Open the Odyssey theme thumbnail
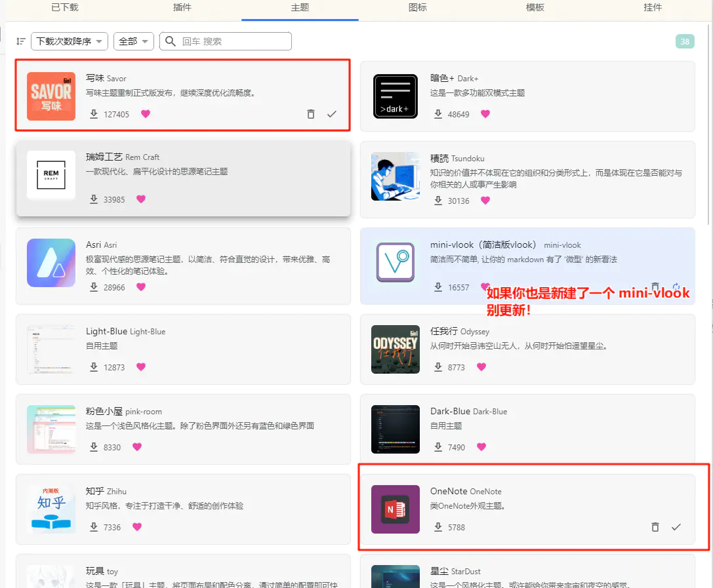 pos(395,349)
